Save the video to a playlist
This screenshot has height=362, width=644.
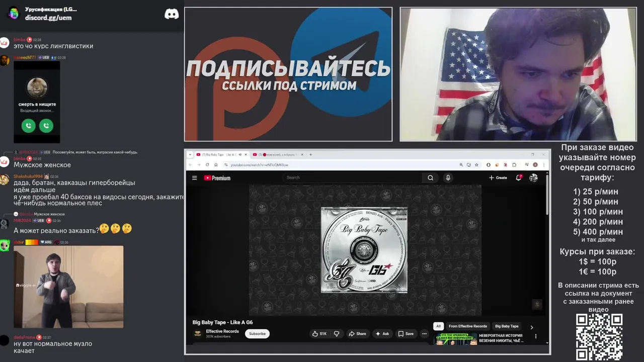point(406,333)
